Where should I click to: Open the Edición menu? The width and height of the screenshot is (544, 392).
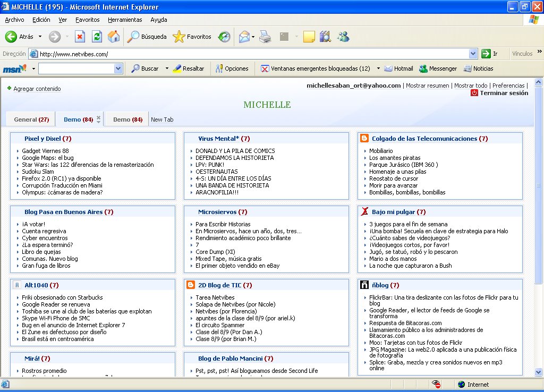tap(41, 20)
